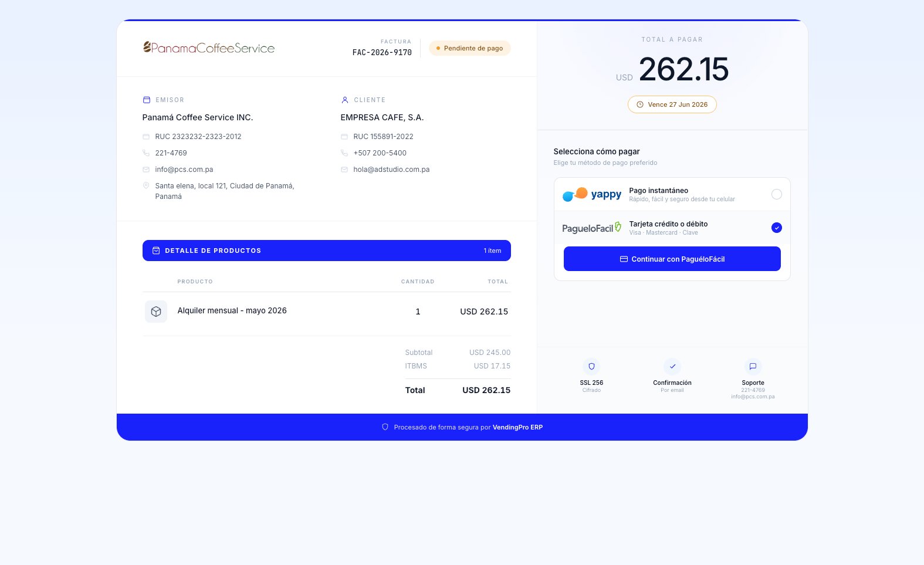Screen dimensions: 924x565
Task: Click the bold Total USD 262.15 value
Action: 486,390
